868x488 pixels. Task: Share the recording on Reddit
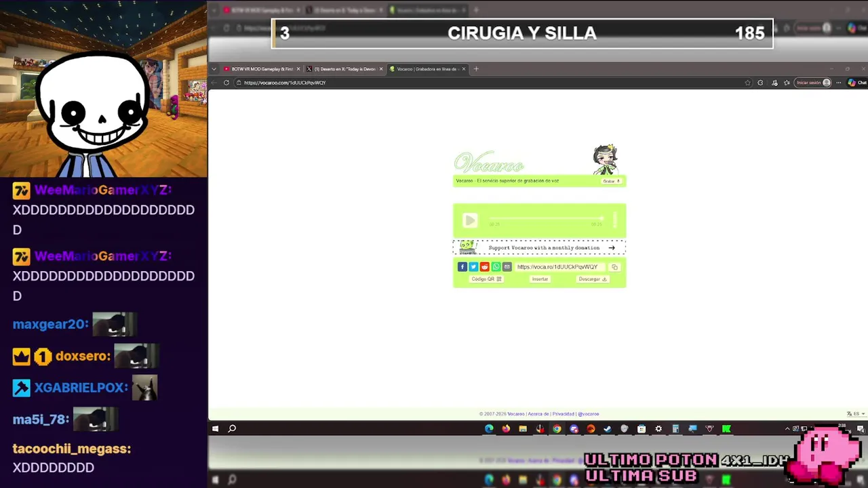pyautogui.click(x=484, y=267)
